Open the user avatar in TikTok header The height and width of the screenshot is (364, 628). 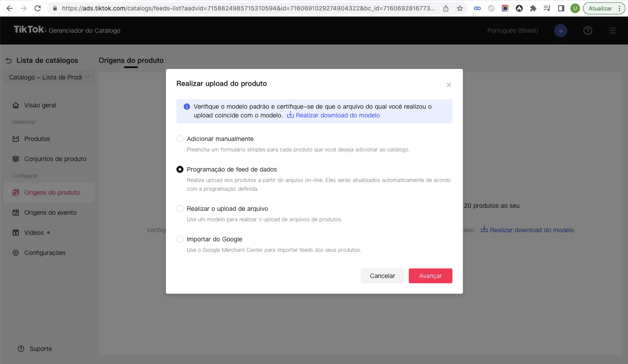[x=561, y=31]
